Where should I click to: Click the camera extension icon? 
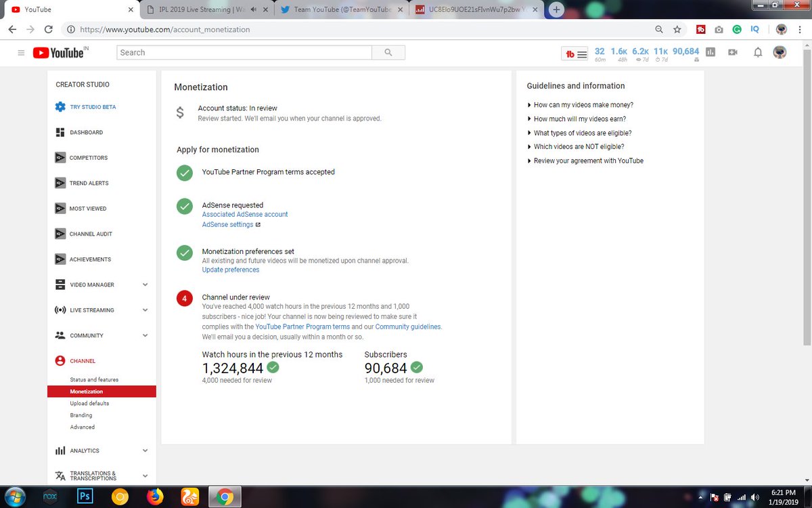point(719,30)
